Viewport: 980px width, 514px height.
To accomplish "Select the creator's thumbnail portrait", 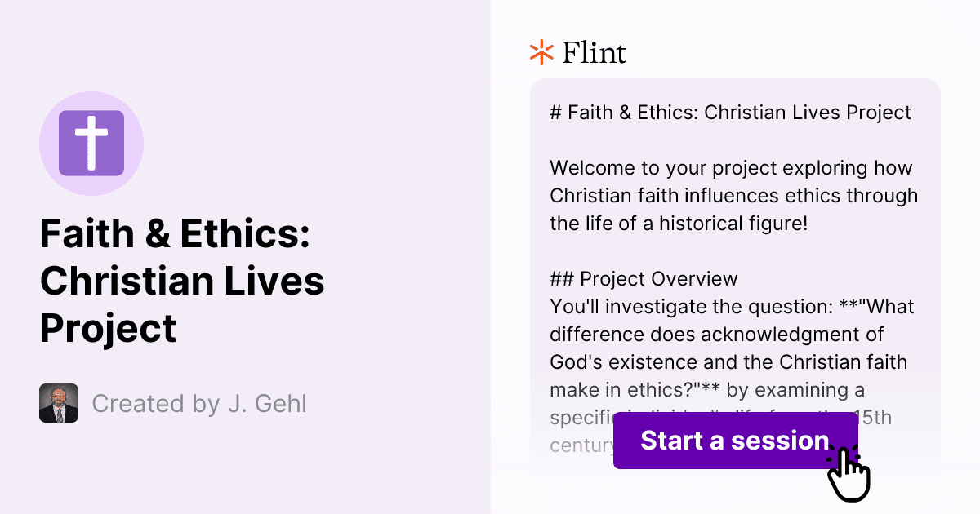I will [x=58, y=403].
